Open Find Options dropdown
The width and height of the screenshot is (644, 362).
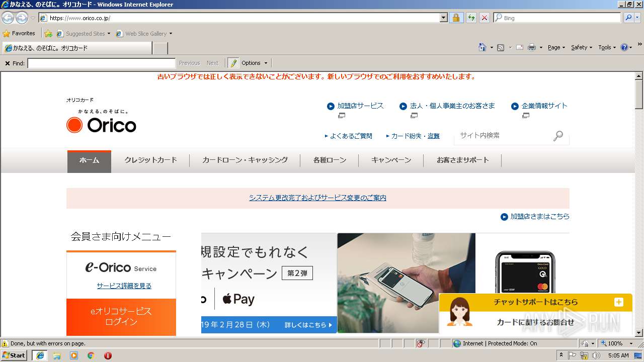(254, 63)
